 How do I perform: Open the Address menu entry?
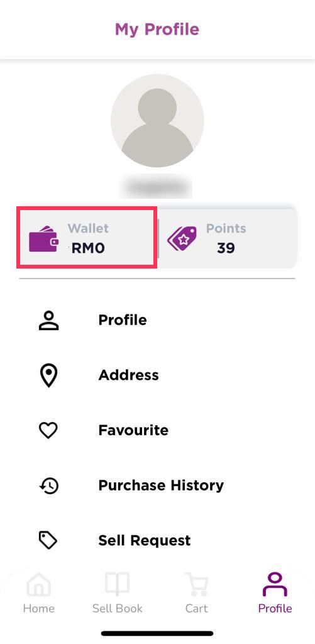pos(157,375)
